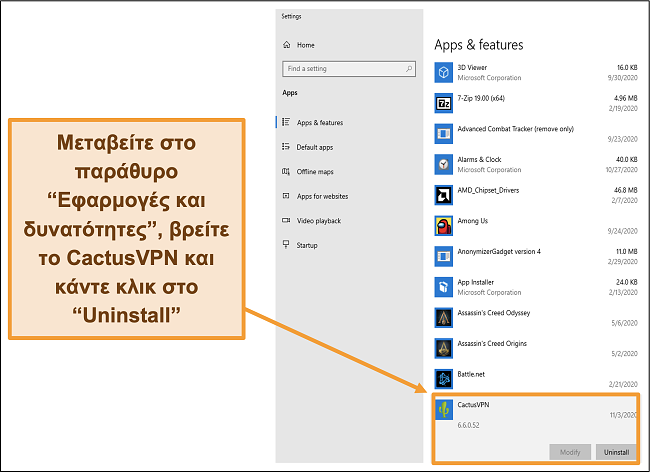Click the 5/6/2020 date for Odyssey
The width and height of the screenshot is (650, 472).
624,323
